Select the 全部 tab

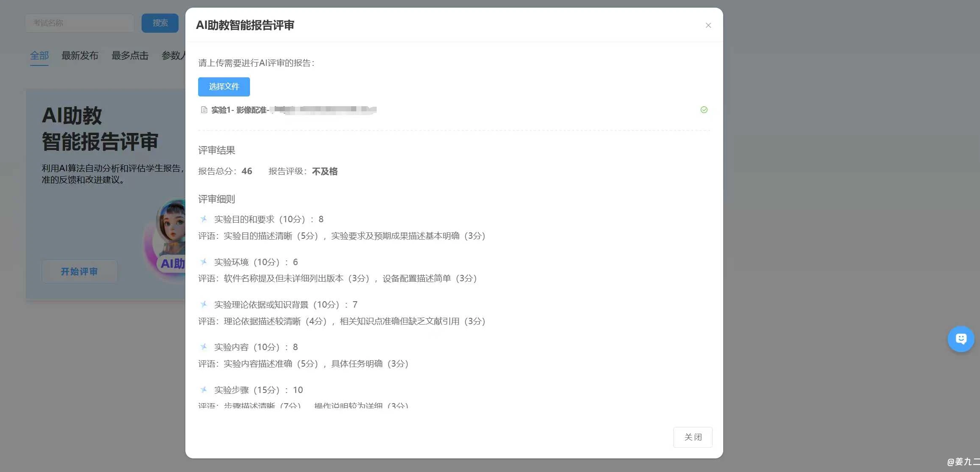click(x=39, y=55)
